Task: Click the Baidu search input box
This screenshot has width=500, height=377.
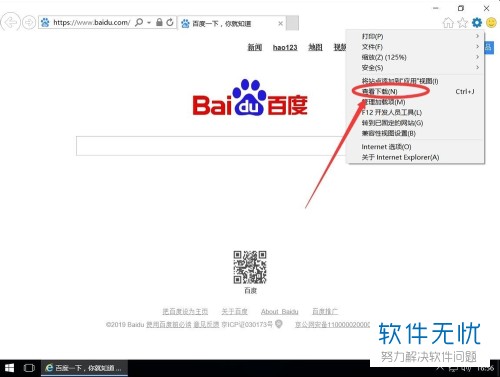Action: coord(212,146)
